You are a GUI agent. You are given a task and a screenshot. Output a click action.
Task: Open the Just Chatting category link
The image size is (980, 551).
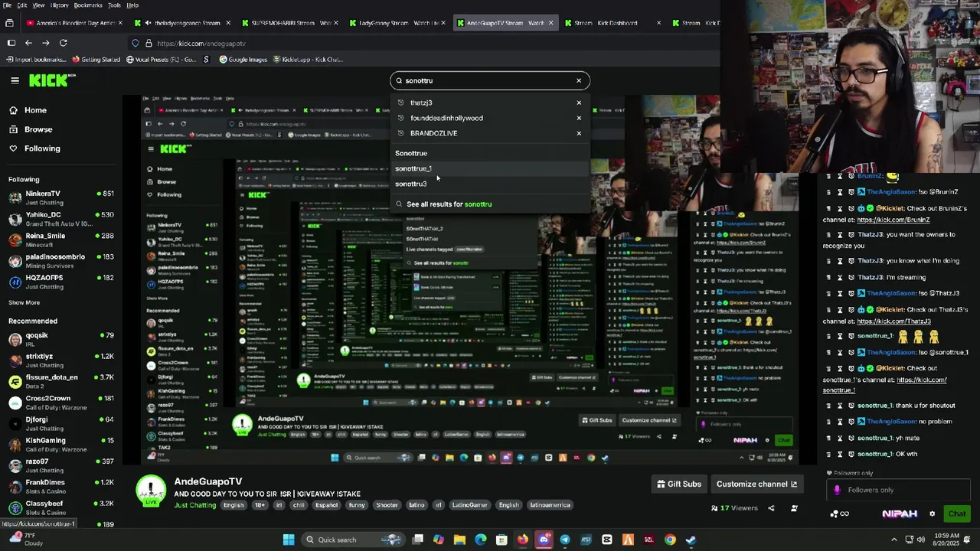195,505
